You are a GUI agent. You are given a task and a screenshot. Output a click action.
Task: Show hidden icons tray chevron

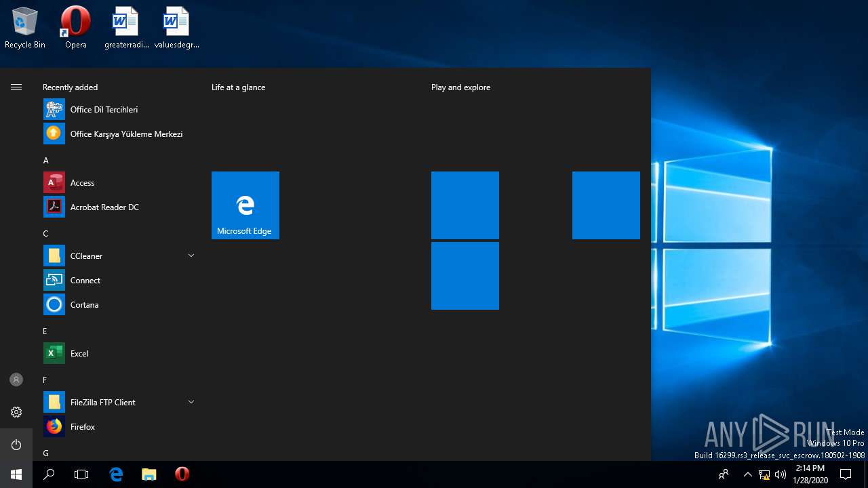tap(747, 474)
